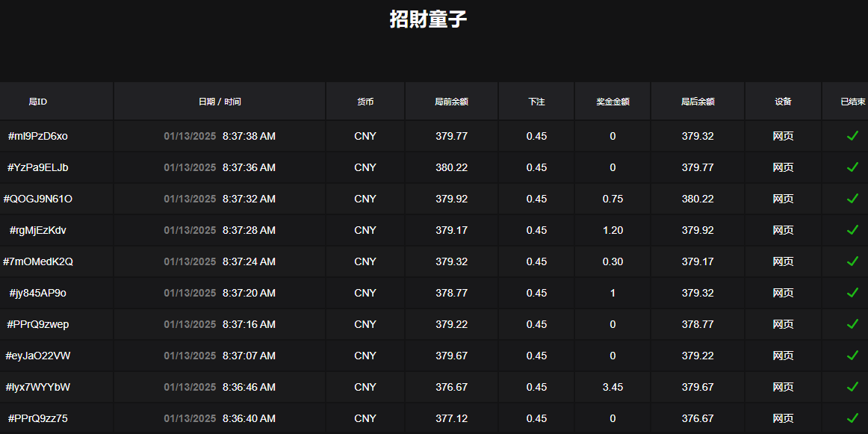Select the 奖金金额 value 3.45
This screenshot has height=434, width=868.
coord(612,387)
